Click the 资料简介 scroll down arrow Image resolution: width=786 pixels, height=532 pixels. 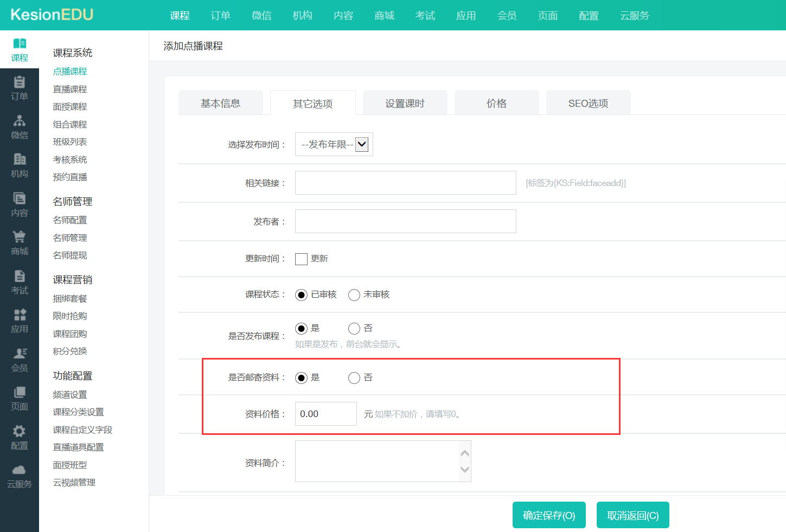click(465, 470)
